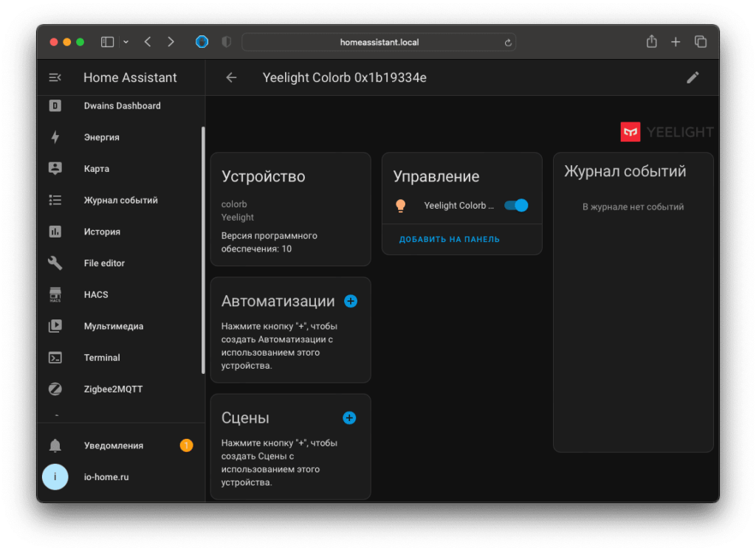The height and width of the screenshot is (551, 756).
Task: Click the Terminal console icon
Action: tap(55, 358)
